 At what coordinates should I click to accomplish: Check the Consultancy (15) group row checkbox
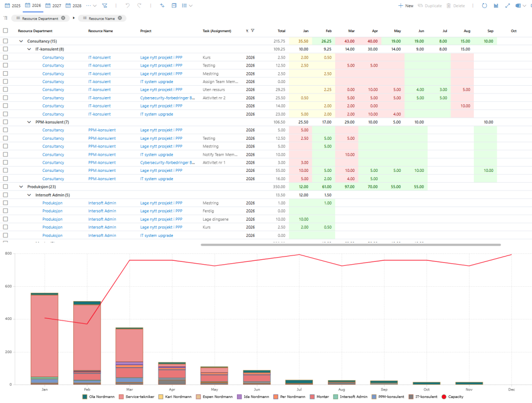(x=5, y=41)
